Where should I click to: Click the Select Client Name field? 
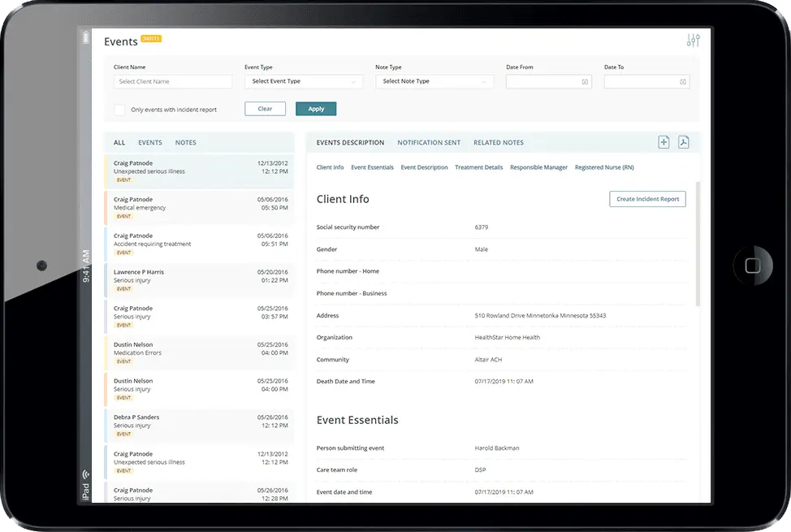click(173, 81)
